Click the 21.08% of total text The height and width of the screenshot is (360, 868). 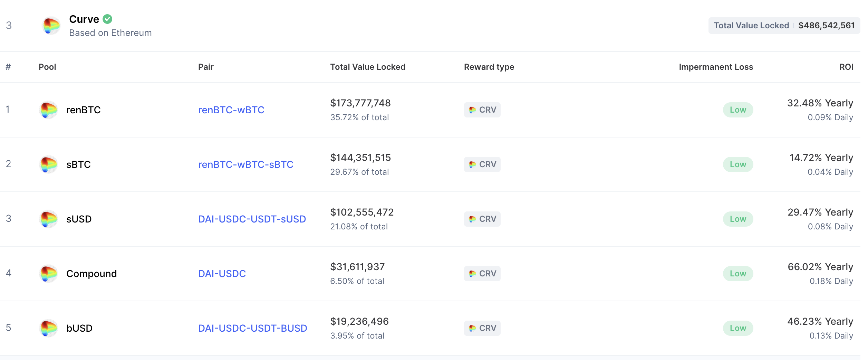[x=359, y=227]
